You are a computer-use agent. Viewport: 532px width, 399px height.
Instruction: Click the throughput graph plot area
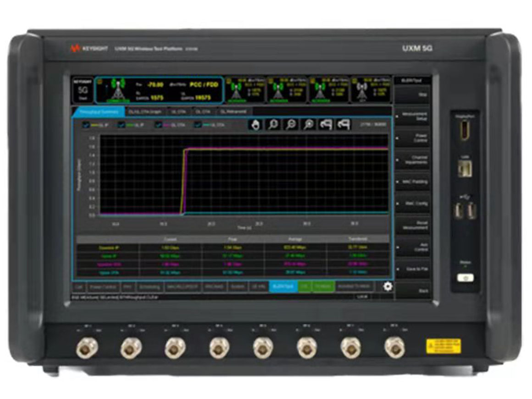point(244,175)
